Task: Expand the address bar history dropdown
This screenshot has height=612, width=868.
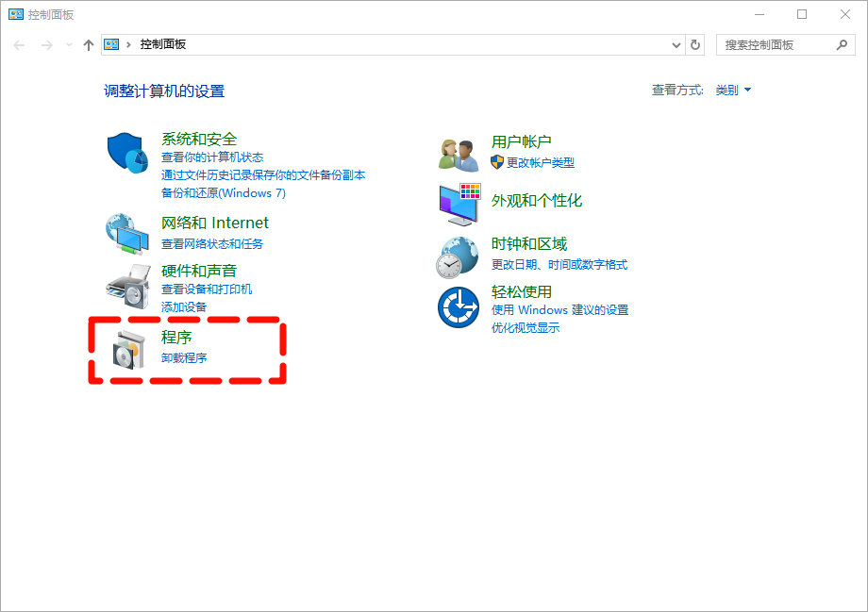Action: coord(676,45)
